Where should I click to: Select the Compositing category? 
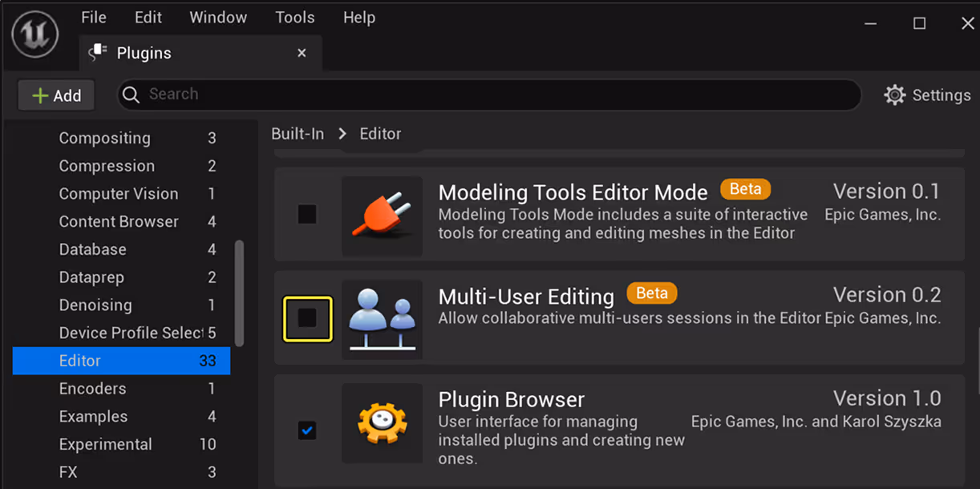click(x=121, y=138)
